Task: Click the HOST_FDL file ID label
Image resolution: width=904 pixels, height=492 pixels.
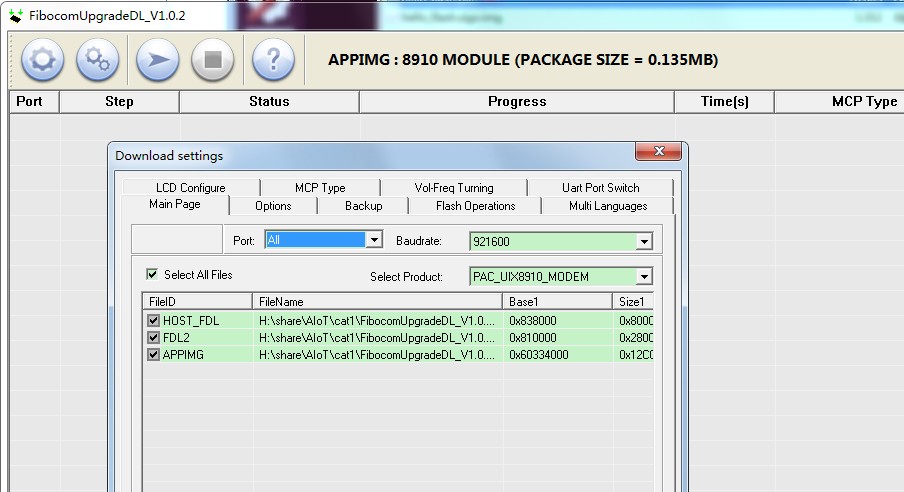Action: click(x=191, y=320)
